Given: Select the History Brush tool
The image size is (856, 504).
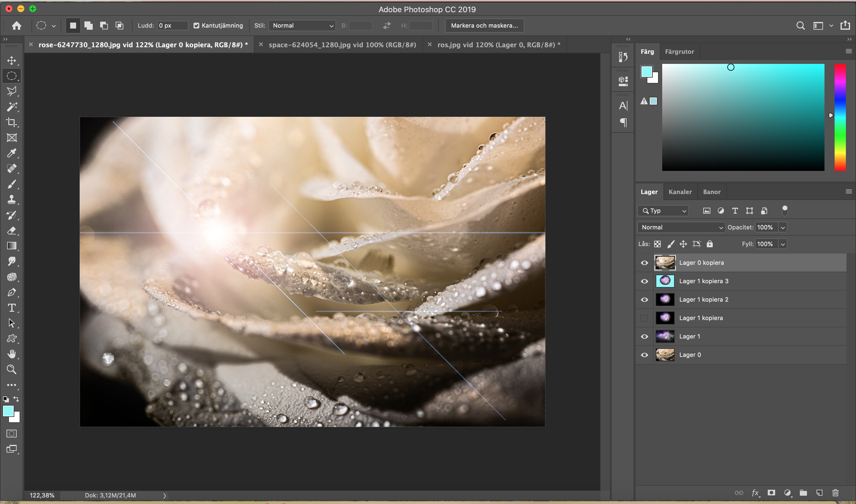Looking at the screenshot, I should pos(12,215).
